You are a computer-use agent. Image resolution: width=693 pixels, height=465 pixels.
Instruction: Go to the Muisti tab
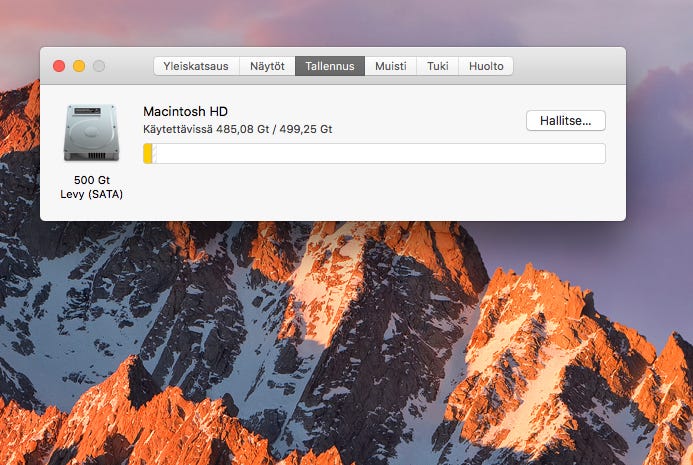coord(391,66)
